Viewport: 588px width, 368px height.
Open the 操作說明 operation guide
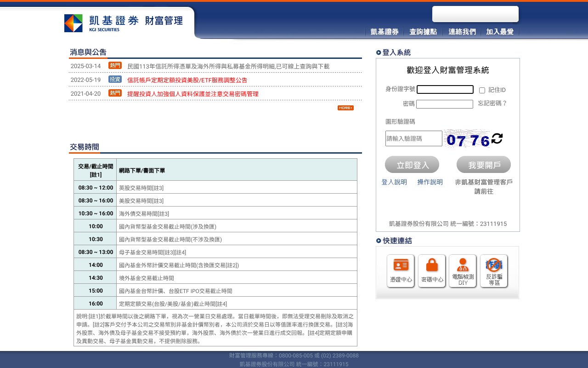[430, 182]
